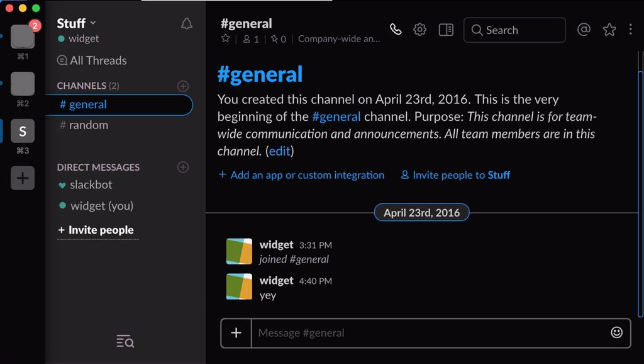Open channel settings gear icon
Image resolution: width=644 pixels, height=364 pixels.
coord(419,30)
